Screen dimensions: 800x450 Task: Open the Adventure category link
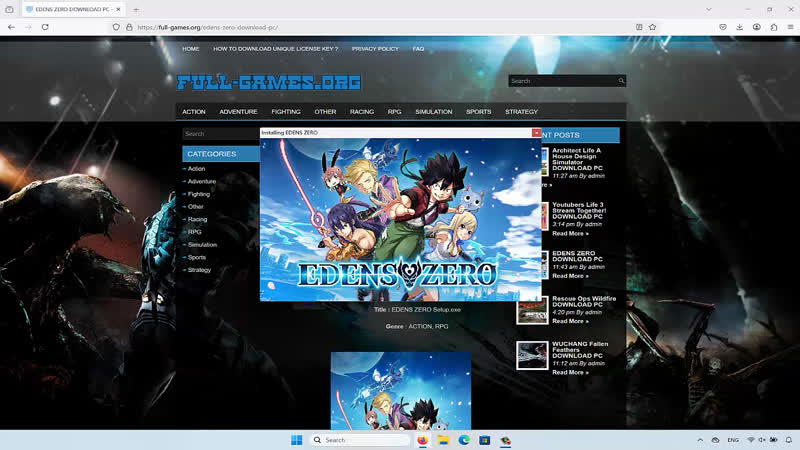202,182
